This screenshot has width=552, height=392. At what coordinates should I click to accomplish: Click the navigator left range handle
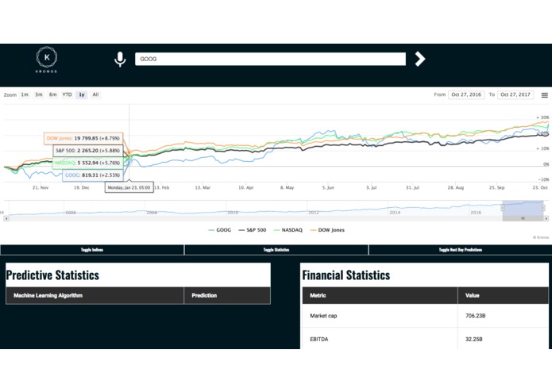(x=503, y=208)
